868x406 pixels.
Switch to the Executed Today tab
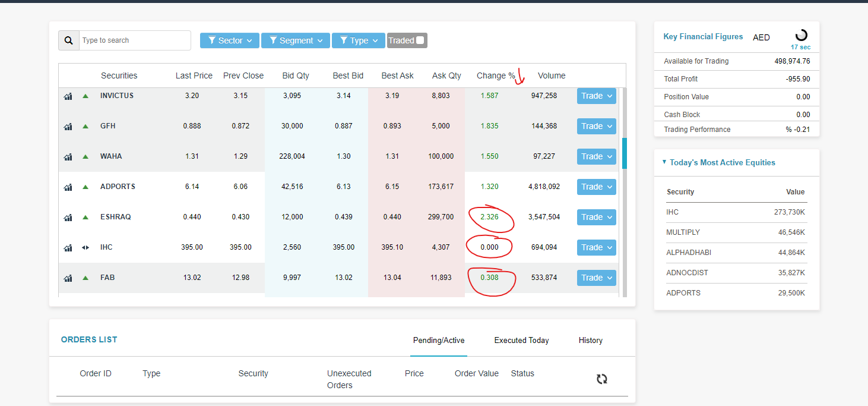coord(521,340)
